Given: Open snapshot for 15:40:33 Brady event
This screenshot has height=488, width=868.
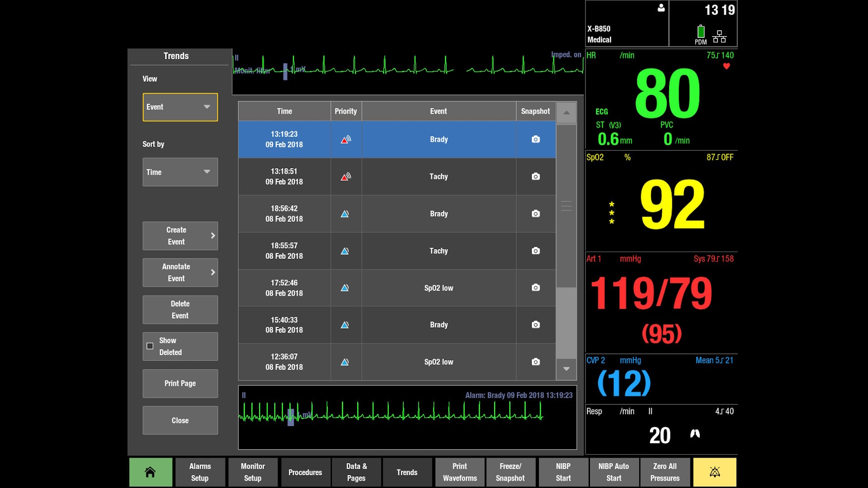Looking at the screenshot, I should coord(536,324).
